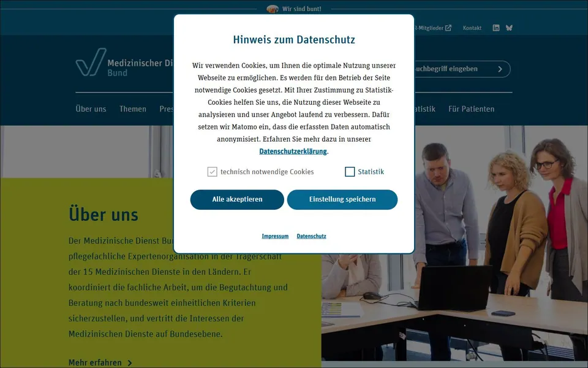Image resolution: width=588 pixels, height=368 pixels.
Task: Open the Impressum link in dialog
Action: click(275, 236)
